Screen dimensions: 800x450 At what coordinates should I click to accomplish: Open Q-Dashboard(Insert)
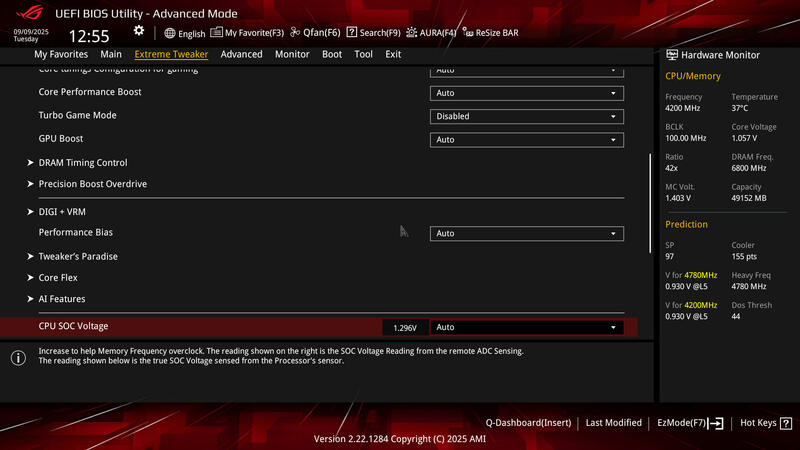[528, 423]
